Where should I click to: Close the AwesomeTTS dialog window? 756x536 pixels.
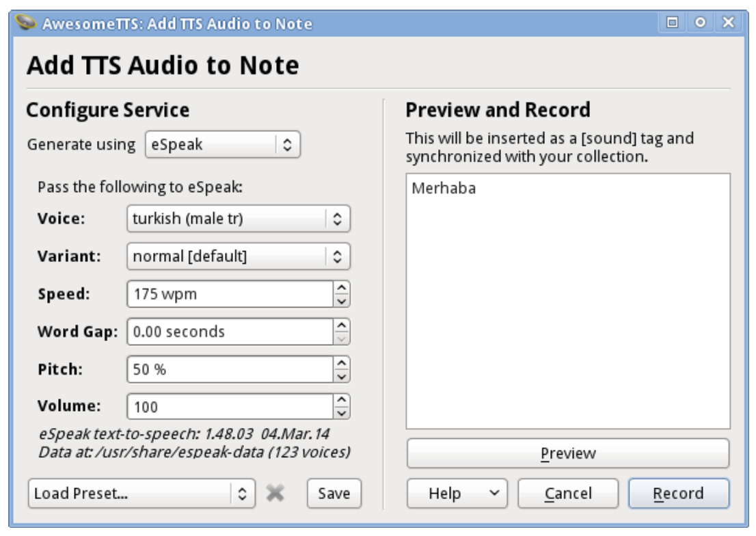[x=729, y=22]
